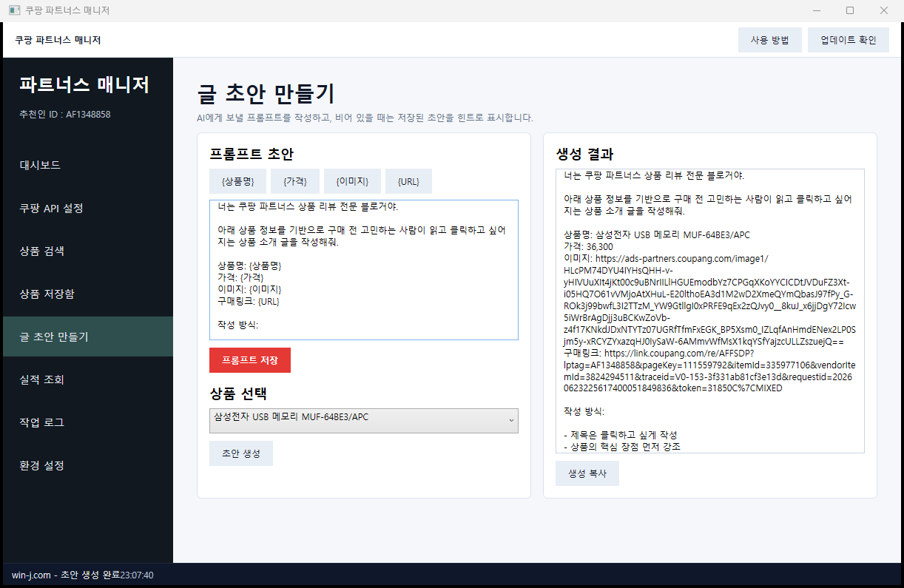Viewport: 904px width, 588px height.
Task: Click the app icon in title bar
Action: (14, 10)
